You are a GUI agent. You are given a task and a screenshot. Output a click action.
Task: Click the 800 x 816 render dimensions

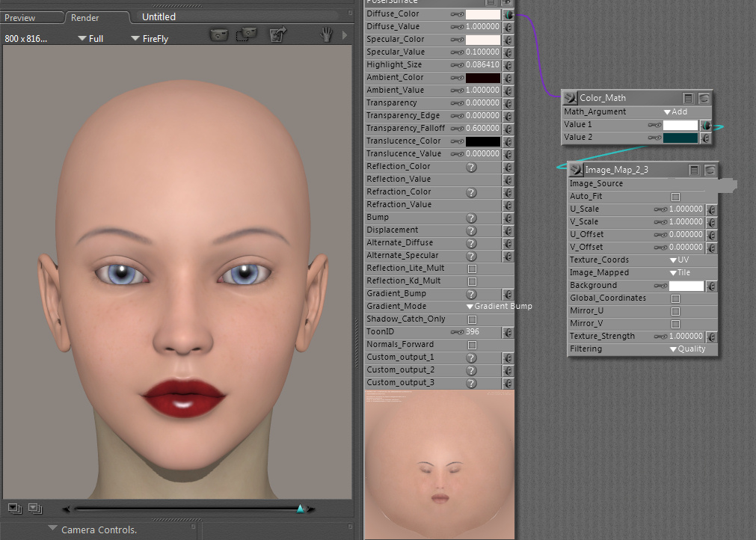coord(26,38)
